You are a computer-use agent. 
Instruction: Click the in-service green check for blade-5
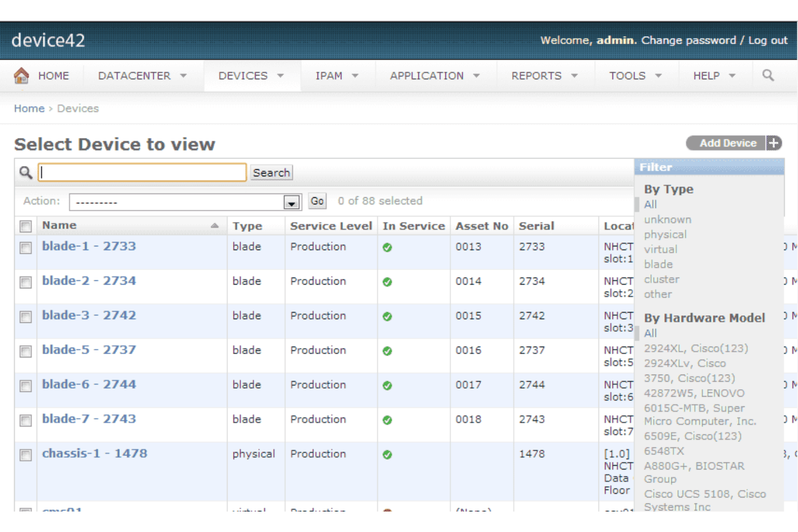[x=387, y=351]
